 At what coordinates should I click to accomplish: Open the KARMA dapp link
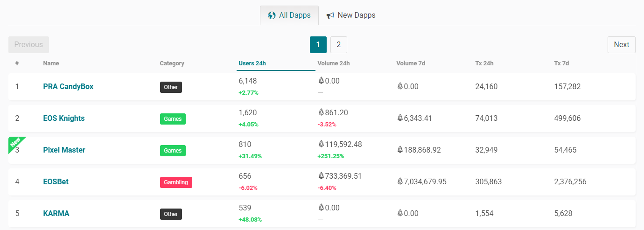[56, 214]
